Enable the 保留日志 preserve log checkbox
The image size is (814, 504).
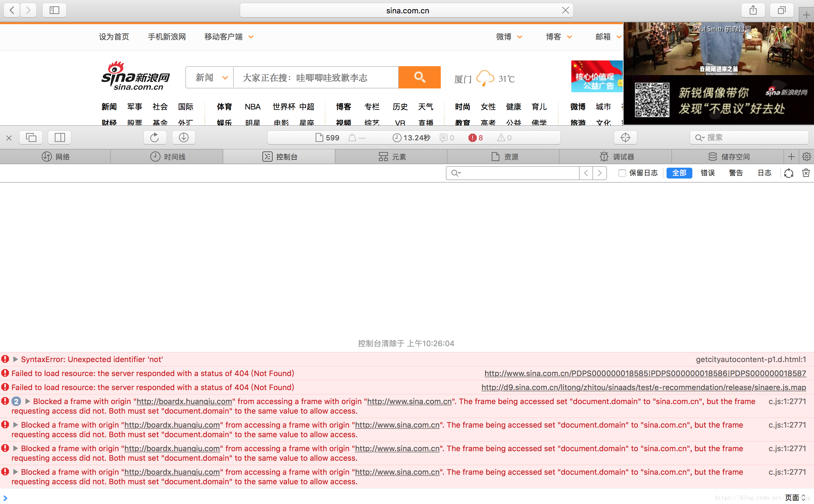pyautogui.click(x=622, y=173)
